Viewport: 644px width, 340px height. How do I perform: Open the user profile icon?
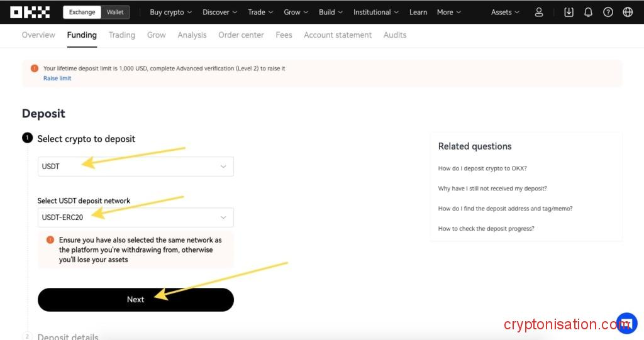pos(539,12)
